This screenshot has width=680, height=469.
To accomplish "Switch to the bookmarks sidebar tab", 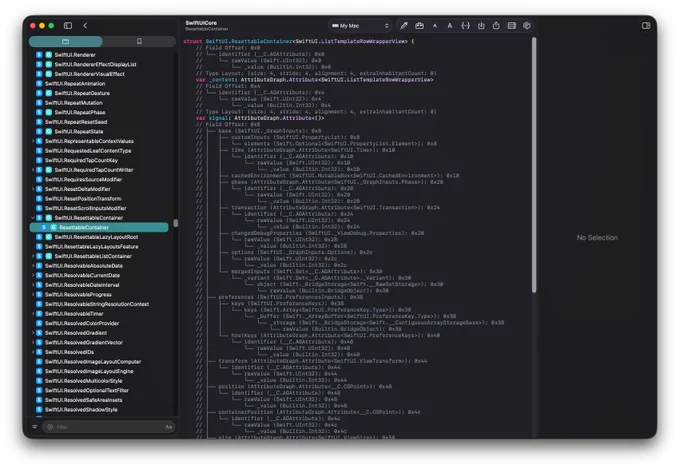I will coord(139,41).
